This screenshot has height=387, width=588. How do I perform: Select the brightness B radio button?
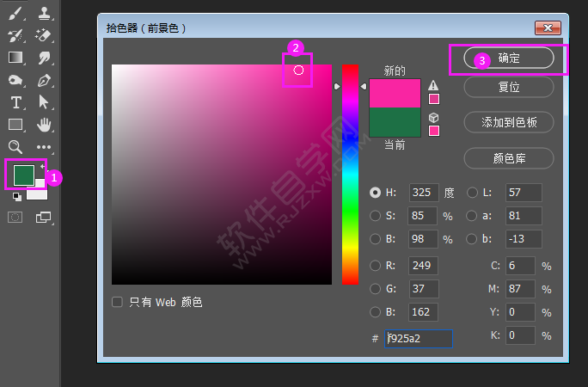[375, 239]
